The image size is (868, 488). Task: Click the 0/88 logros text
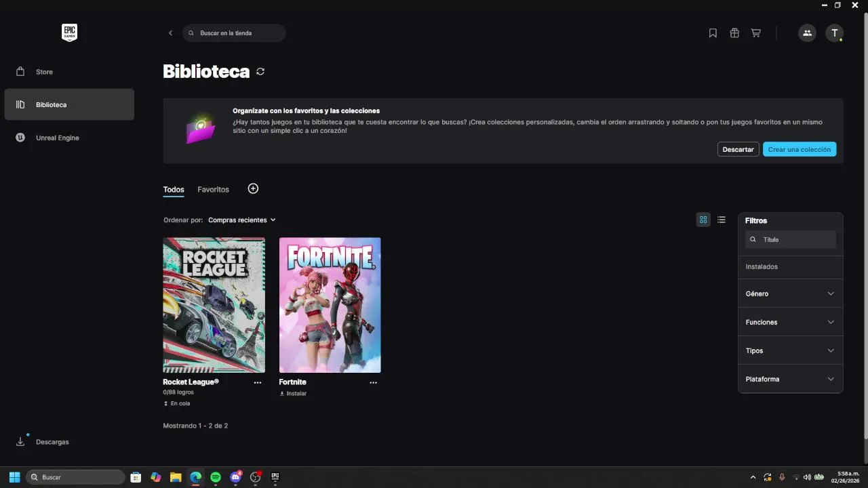pyautogui.click(x=178, y=392)
